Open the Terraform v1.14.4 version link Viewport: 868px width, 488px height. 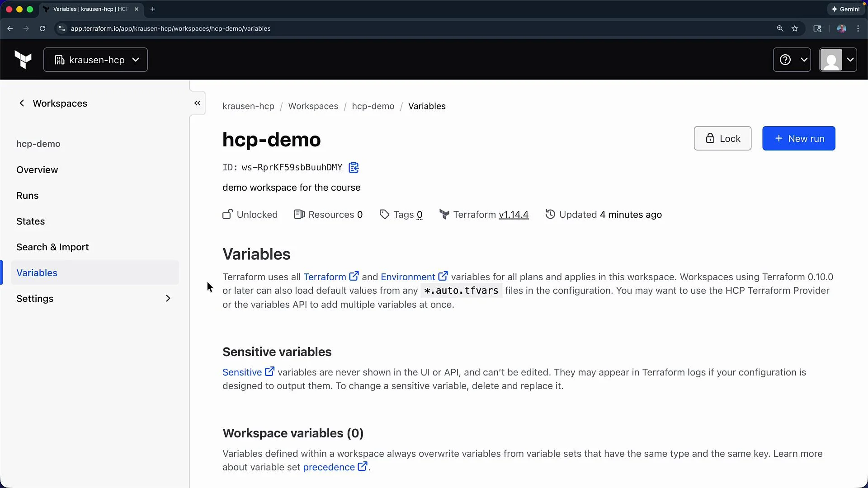(514, 215)
